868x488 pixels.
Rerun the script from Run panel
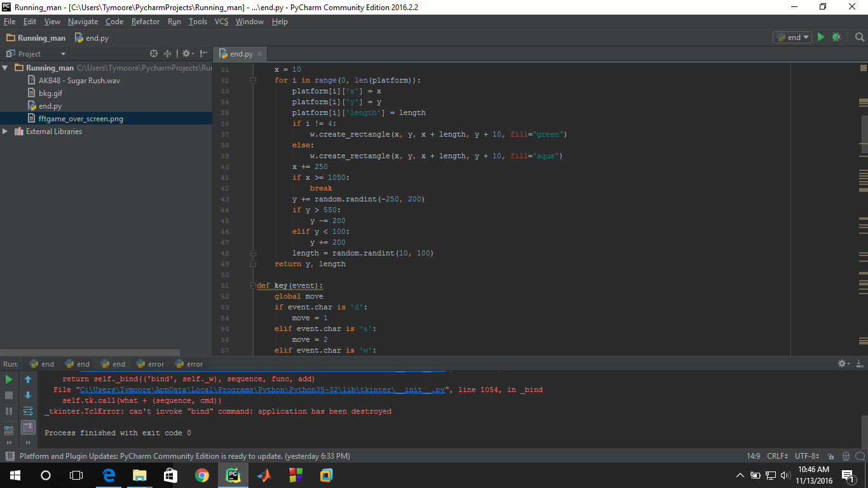(9, 379)
